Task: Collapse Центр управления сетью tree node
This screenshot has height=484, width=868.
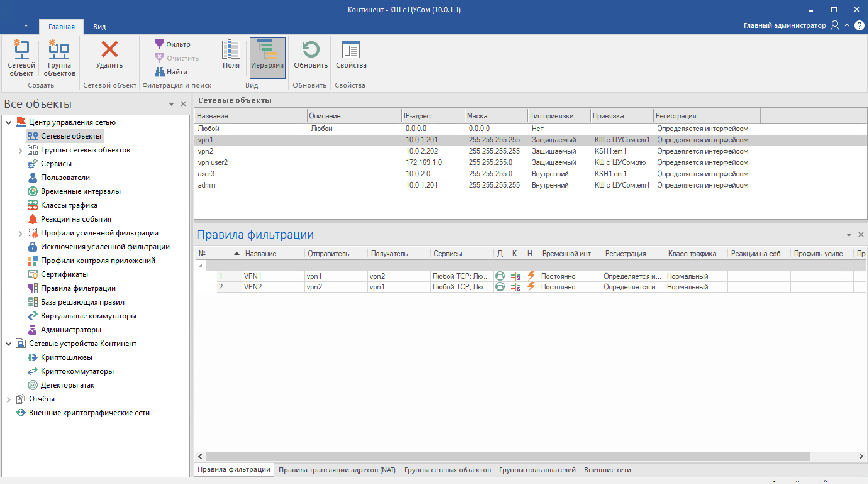Action: point(9,123)
